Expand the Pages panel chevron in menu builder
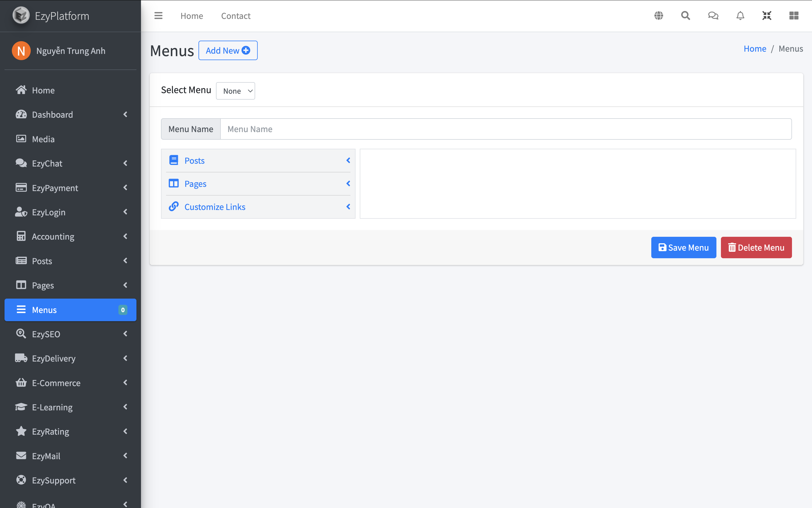This screenshot has height=508, width=812. coord(348,183)
